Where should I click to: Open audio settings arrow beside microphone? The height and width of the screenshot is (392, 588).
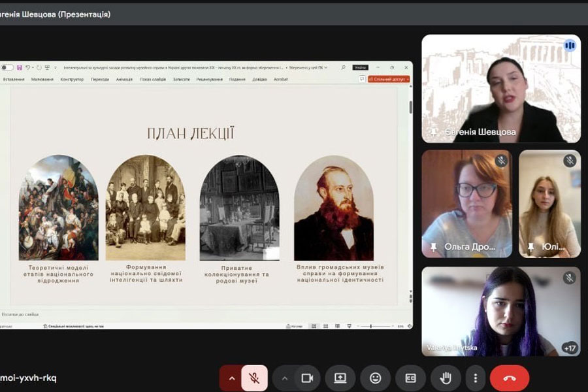coord(230,378)
